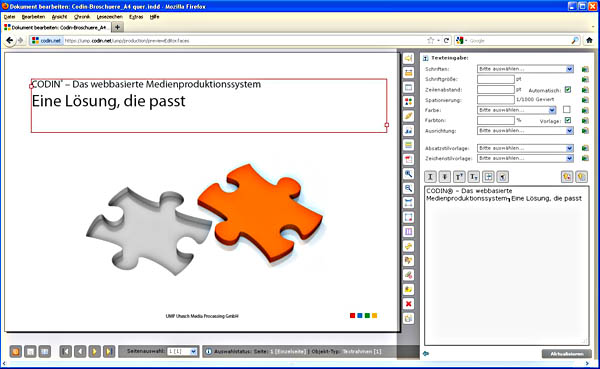Click the Farbe color preview box
600x369 pixels.
[x=567, y=110]
